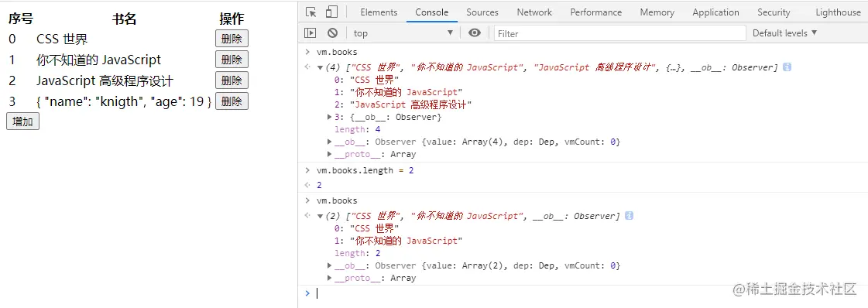Click the first vm.books console command
Viewport: 868px width, 308px height.
337,52
